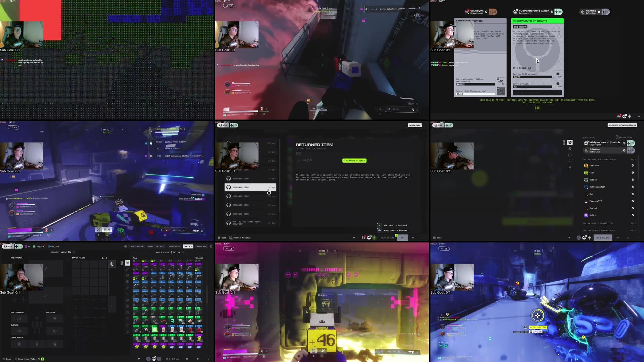This screenshot has width=644, height=362.
Task: Select add-friend icon in connections sidebar
Action: click(570, 161)
